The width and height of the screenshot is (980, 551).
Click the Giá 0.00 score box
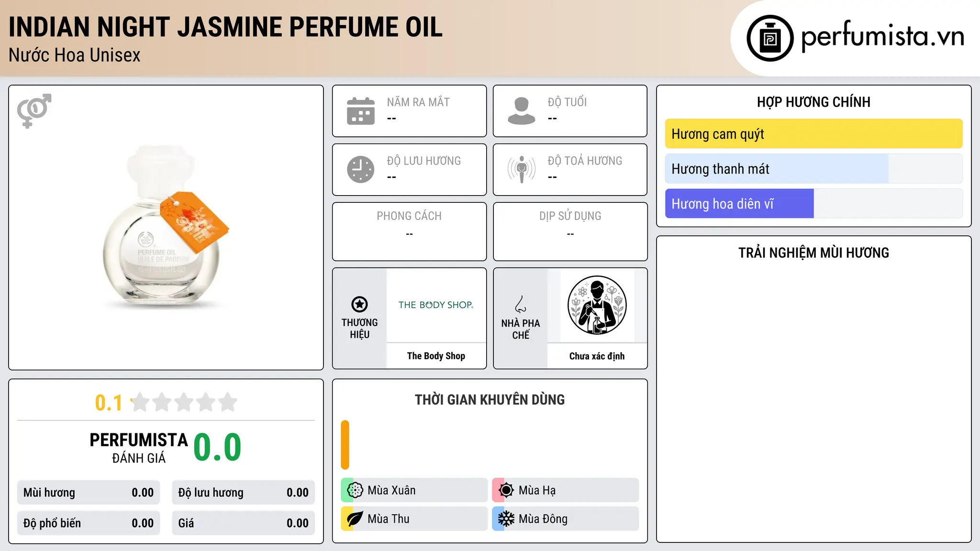tap(243, 523)
